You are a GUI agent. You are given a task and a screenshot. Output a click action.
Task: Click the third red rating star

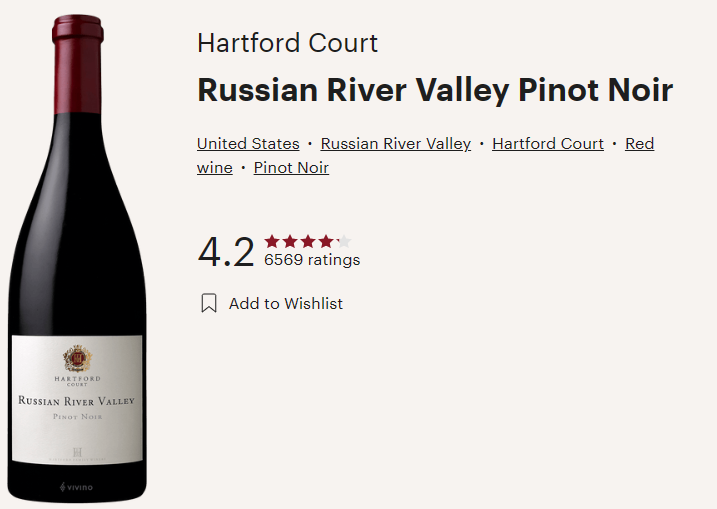point(308,241)
